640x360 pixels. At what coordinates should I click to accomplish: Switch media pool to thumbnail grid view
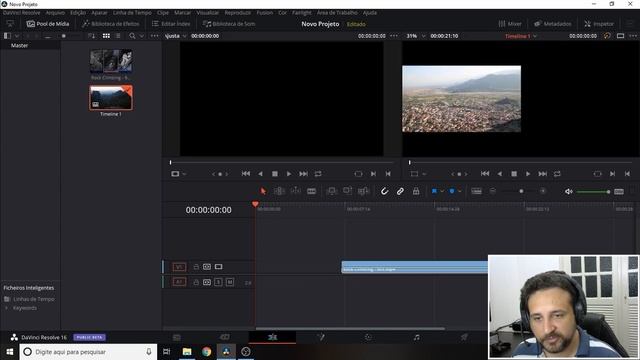[x=106, y=36]
